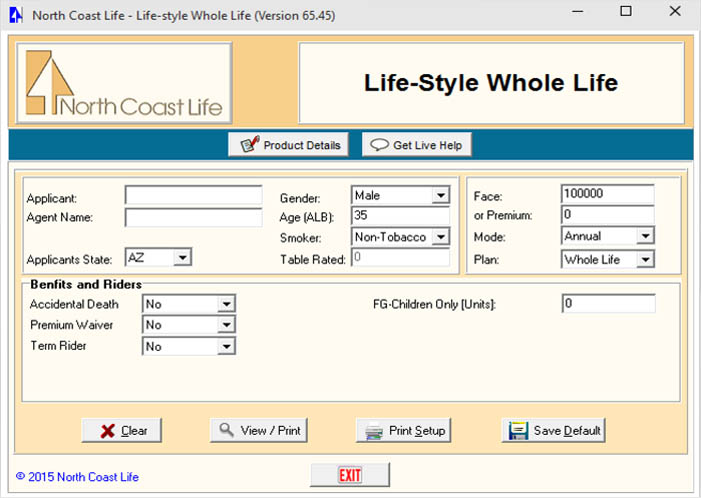Click the printer icon on Print Setup
The image size is (701, 498).
(x=374, y=431)
